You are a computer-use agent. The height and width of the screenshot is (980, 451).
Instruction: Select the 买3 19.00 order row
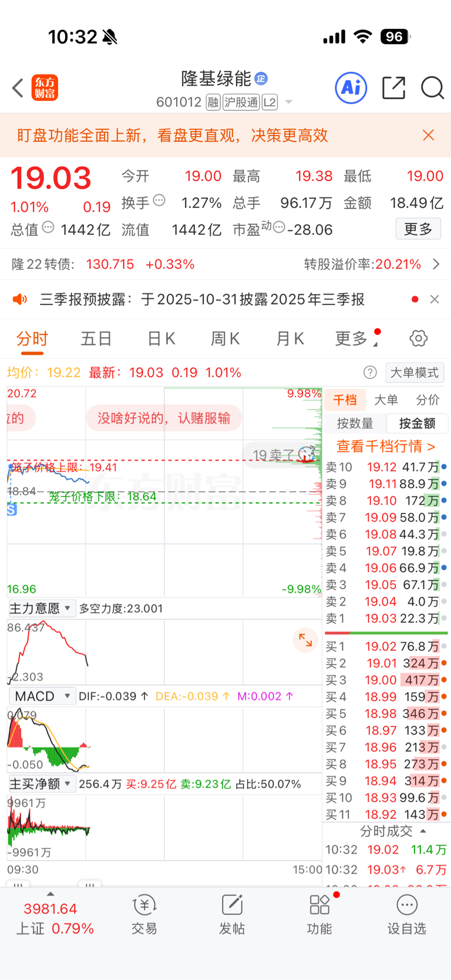pyautogui.click(x=386, y=680)
